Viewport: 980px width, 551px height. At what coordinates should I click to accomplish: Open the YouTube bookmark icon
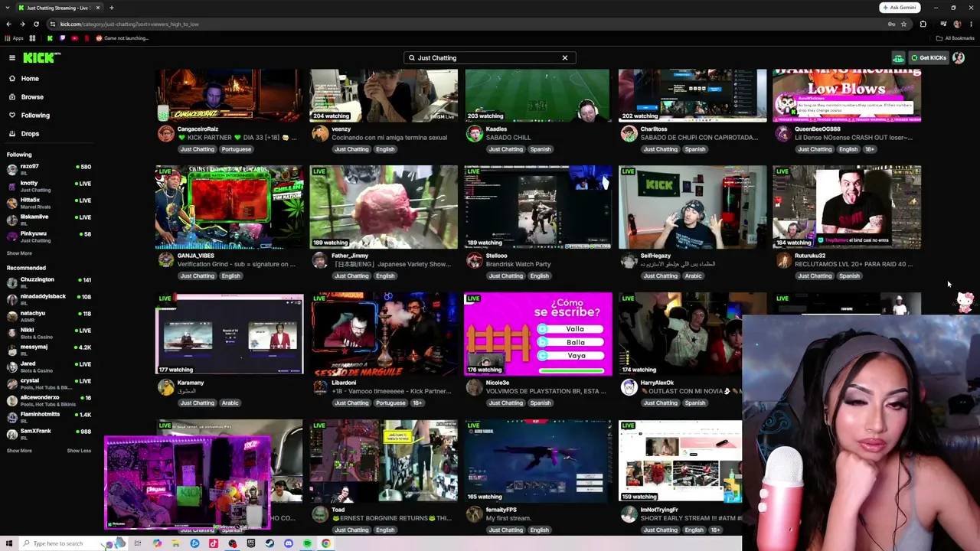pyautogui.click(x=74, y=38)
